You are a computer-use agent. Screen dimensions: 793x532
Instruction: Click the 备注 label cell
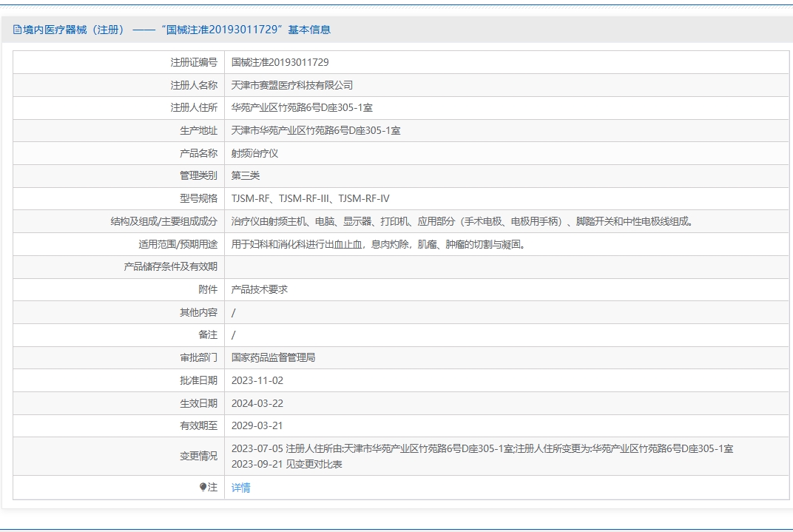coord(119,334)
